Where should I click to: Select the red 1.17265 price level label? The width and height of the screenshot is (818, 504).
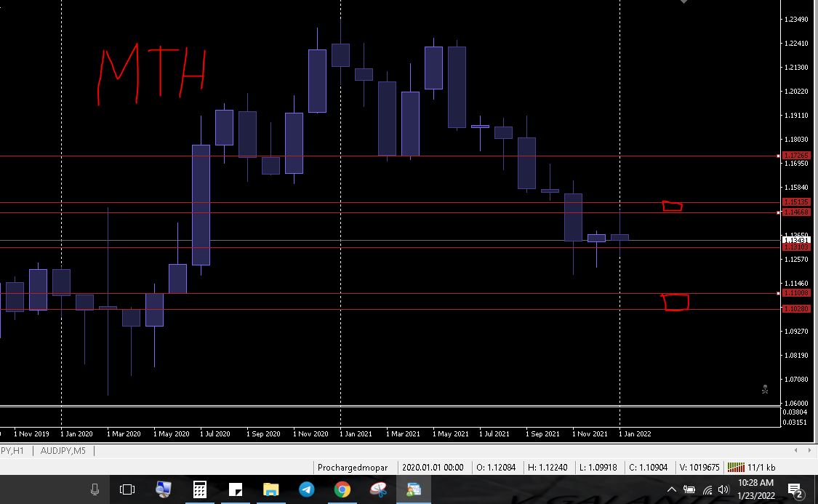click(x=795, y=156)
